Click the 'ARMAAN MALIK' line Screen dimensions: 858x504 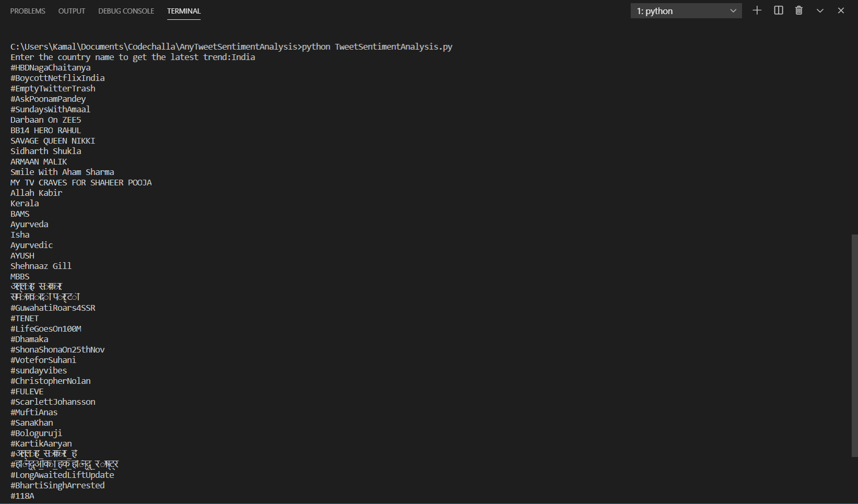[x=39, y=161]
